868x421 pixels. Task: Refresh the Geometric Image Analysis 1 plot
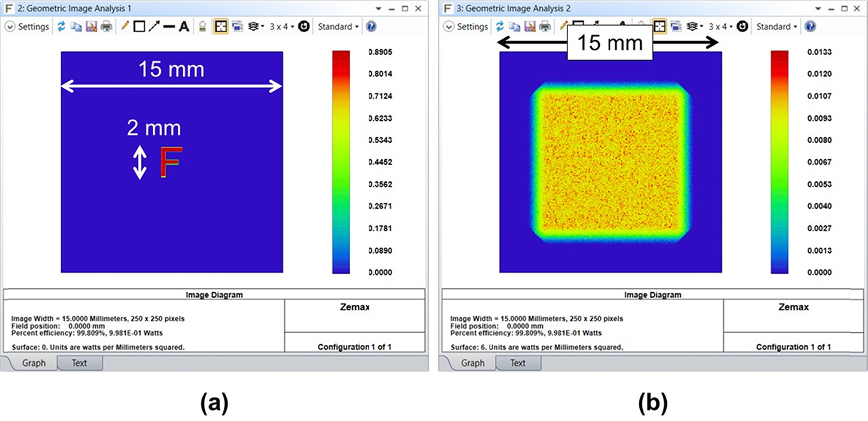coord(62,26)
